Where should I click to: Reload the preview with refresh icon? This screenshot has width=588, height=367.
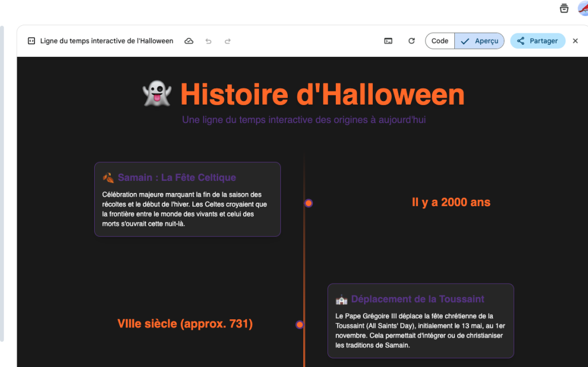(x=411, y=41)
